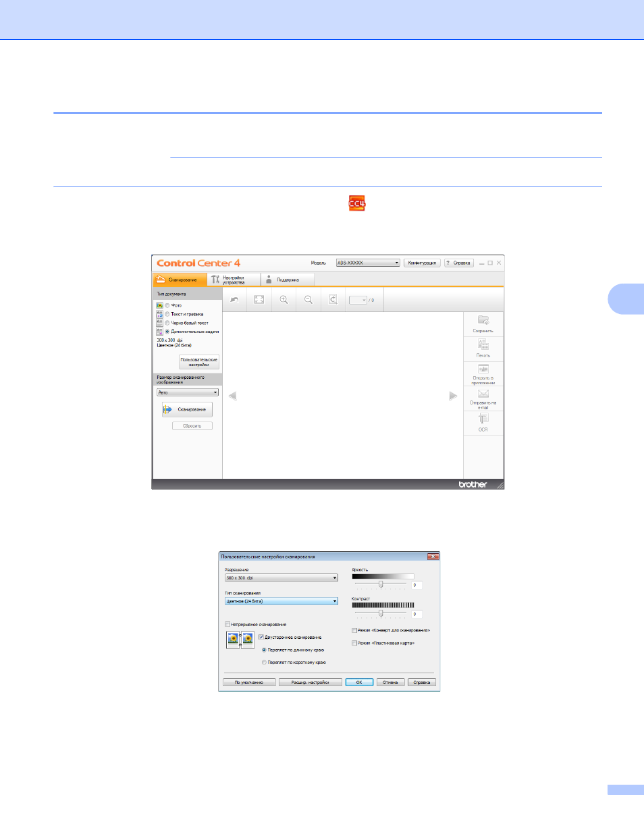Confirm the dialog with the OK button

click(359, 682)
